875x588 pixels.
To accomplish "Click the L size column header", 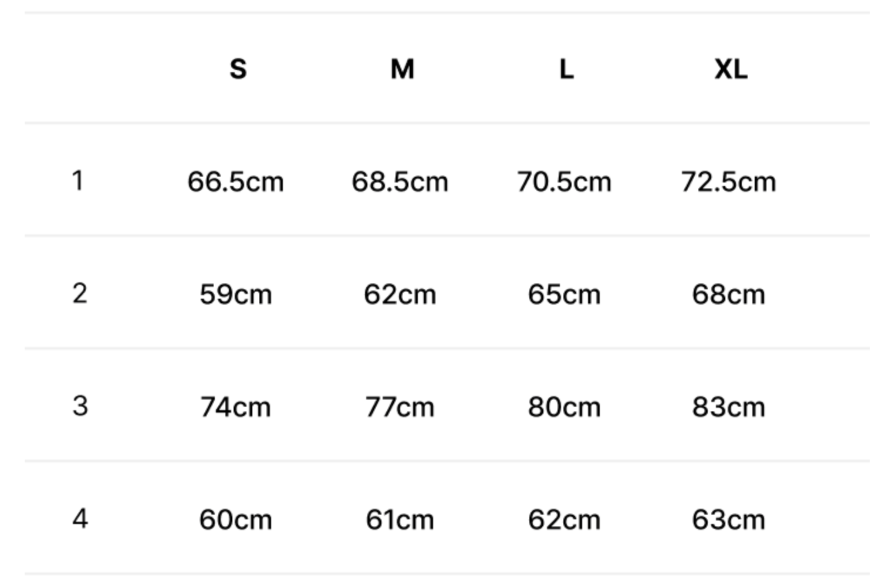I will tap(566, 69).
